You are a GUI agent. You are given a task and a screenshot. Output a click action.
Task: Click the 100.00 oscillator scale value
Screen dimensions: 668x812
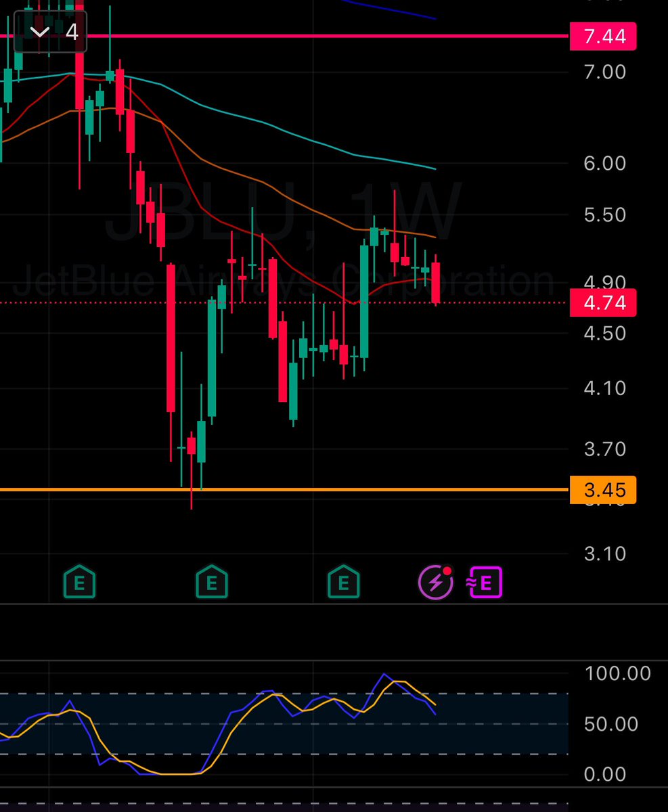pos(617,673)
